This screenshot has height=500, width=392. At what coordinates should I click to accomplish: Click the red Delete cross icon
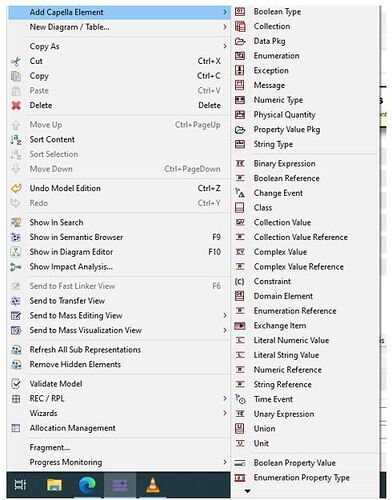16,106
